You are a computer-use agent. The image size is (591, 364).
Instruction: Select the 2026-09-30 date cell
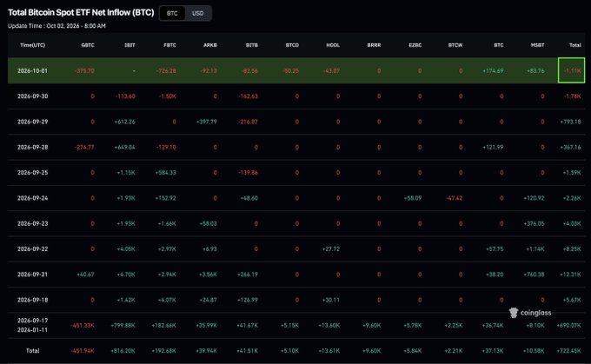click(33, 96)
